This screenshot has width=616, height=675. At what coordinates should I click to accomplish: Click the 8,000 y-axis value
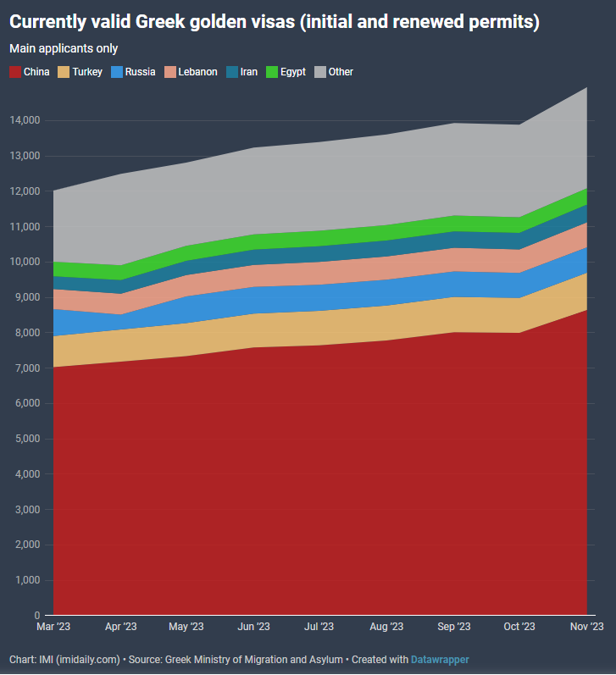click(x=28, y=332)
